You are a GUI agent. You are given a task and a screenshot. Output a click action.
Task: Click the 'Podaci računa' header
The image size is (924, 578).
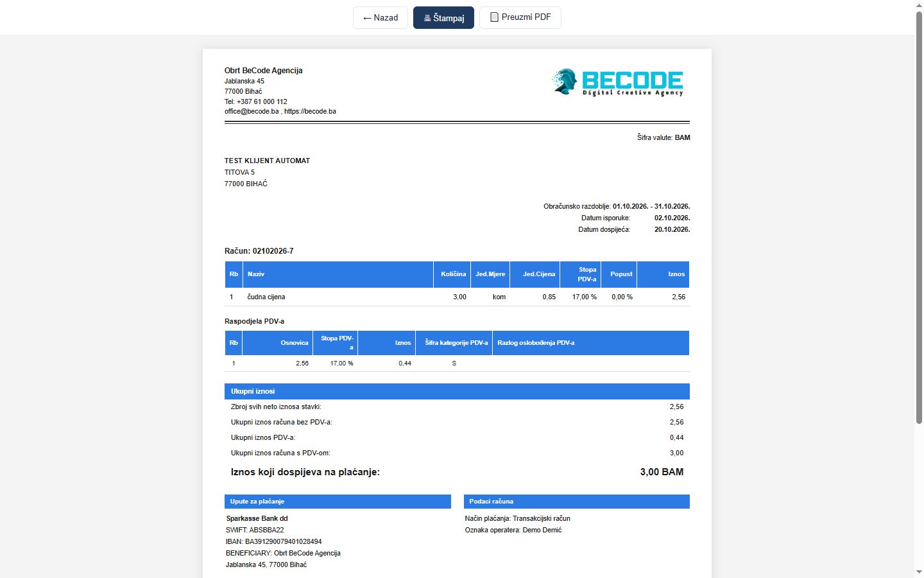(x=577, y=502)
